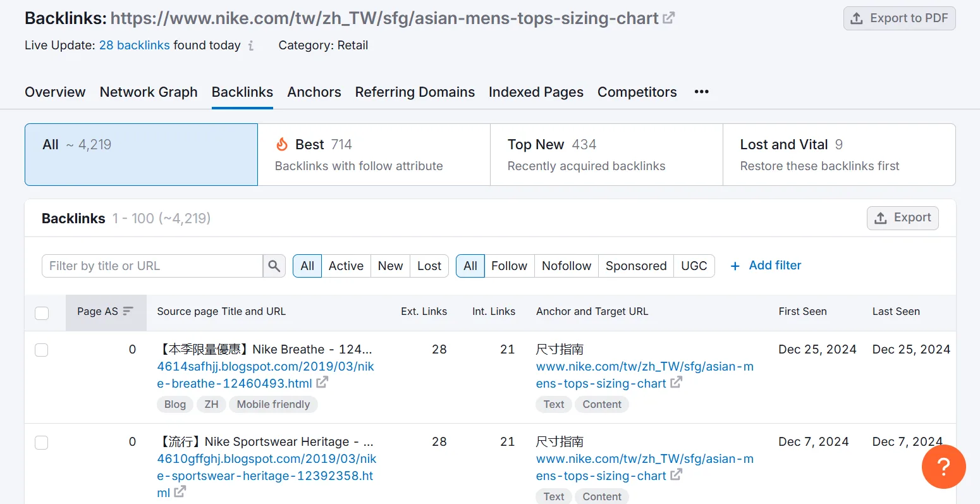Toggle the select-all checkbox in table header
This screenshot has width=980, height=504.
click(42, 313)
